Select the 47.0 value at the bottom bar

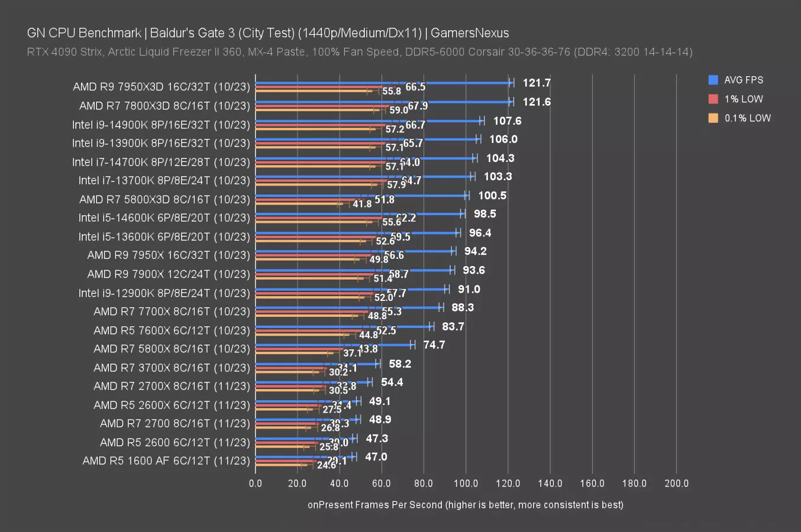tap(376, 457)
